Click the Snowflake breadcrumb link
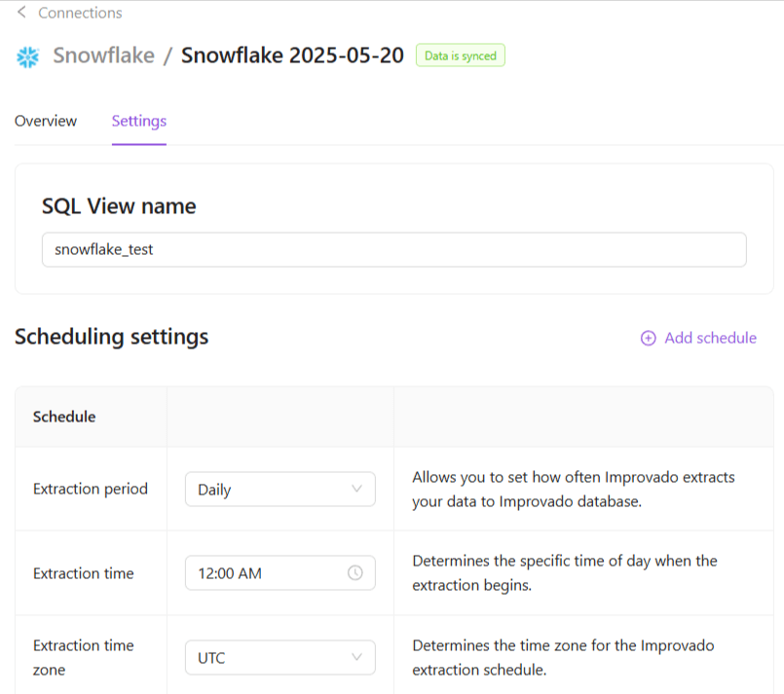784x694 pixels. 103,55
